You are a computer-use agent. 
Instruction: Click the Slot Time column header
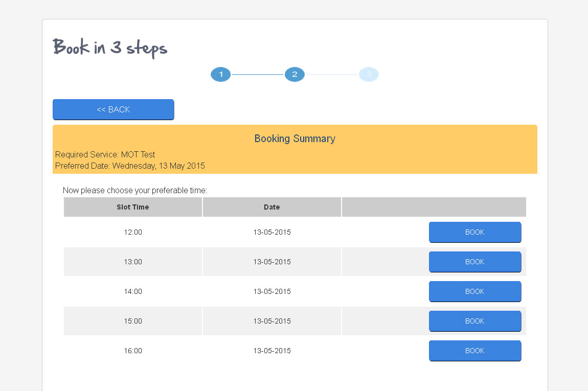click(x=133, y=207)
